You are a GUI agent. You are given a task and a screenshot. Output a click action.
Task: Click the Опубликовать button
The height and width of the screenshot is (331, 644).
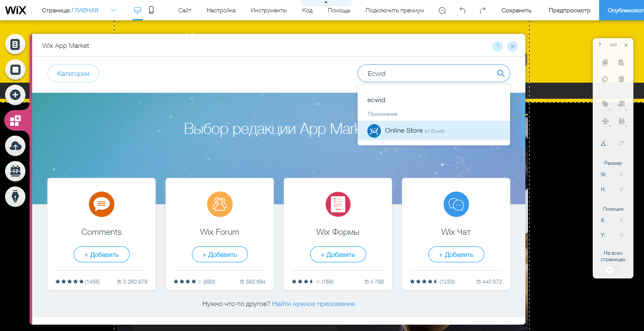coord(622,10)
